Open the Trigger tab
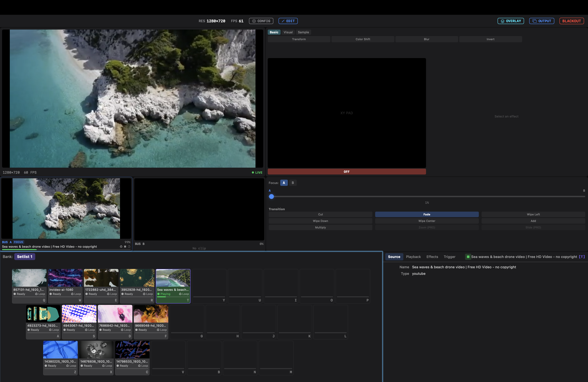Image resolution: width=588 pixels, height=382 pixels. pos(449,257)
